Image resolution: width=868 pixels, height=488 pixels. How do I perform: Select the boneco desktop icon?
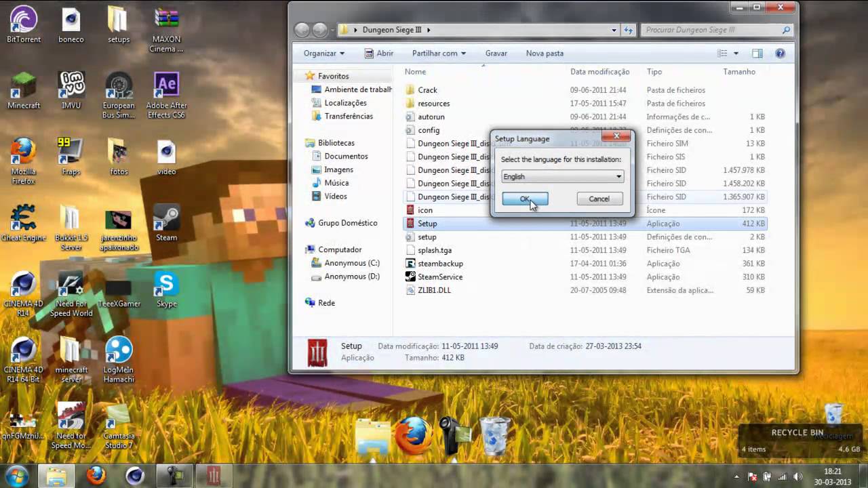[x=71, y=24]
